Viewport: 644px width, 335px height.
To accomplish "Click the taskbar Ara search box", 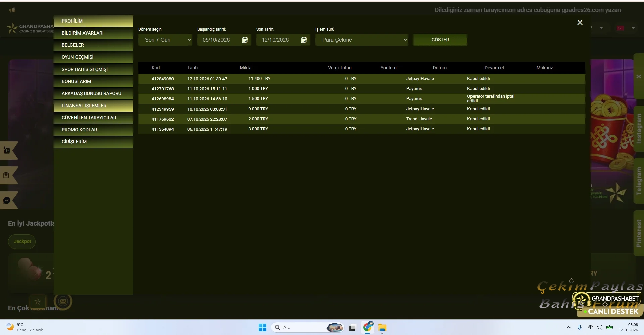I will tap(308, 327).
